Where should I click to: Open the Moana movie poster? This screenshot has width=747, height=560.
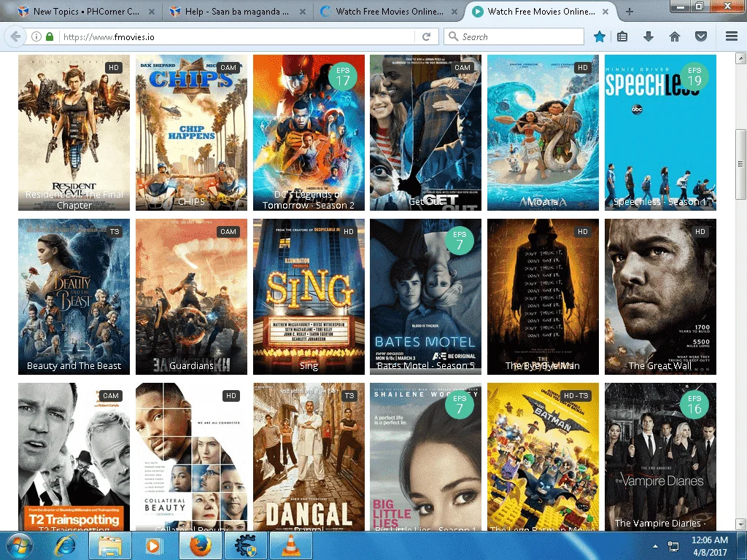[x=543, y=133]
